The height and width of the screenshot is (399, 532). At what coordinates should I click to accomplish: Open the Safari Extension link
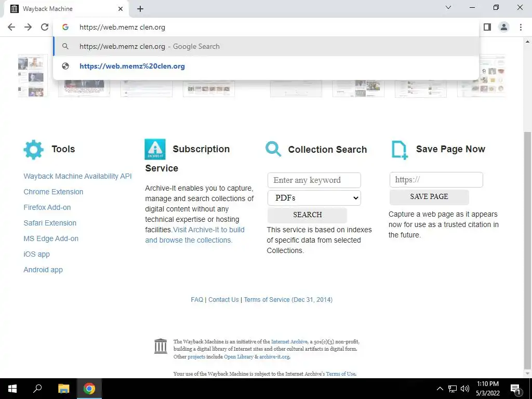pyautogui.click(x=50, y=223)
